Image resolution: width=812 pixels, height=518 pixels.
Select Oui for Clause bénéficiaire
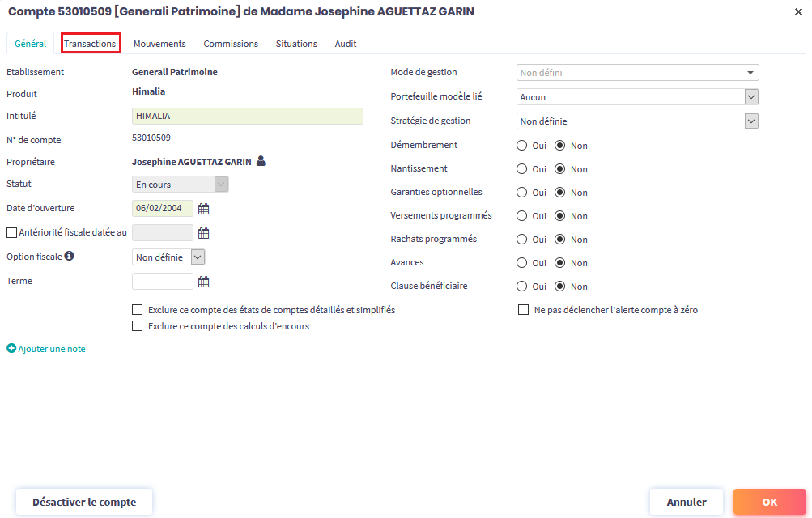click(x=522, y=287)
